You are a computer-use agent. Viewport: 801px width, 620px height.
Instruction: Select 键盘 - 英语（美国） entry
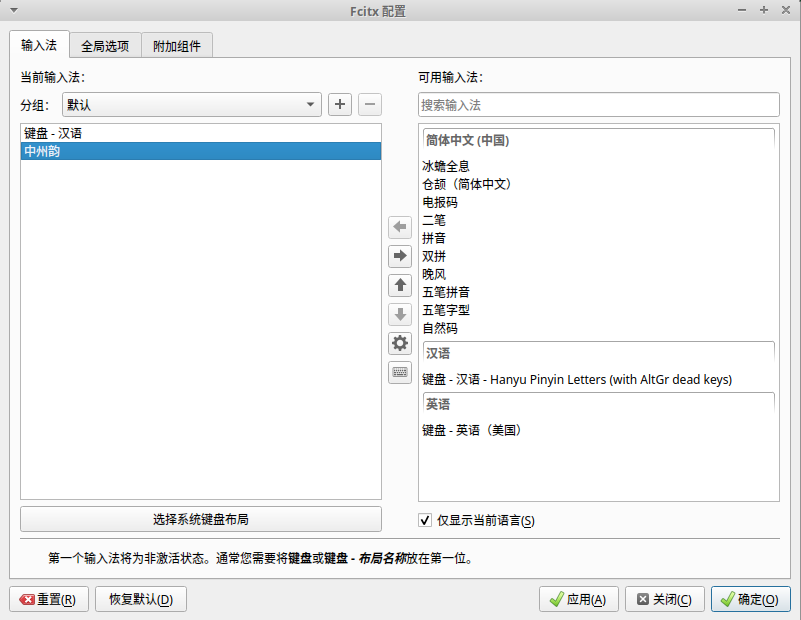599,430
